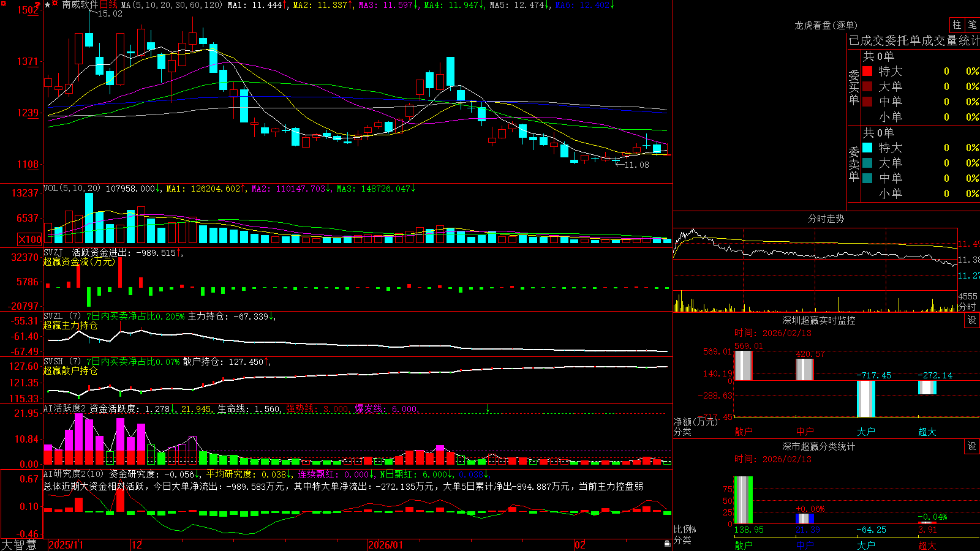This screenshot has height=551, width=980.
Task: Click the 今日大单净流出 summary text line
Action: [343, 486]
